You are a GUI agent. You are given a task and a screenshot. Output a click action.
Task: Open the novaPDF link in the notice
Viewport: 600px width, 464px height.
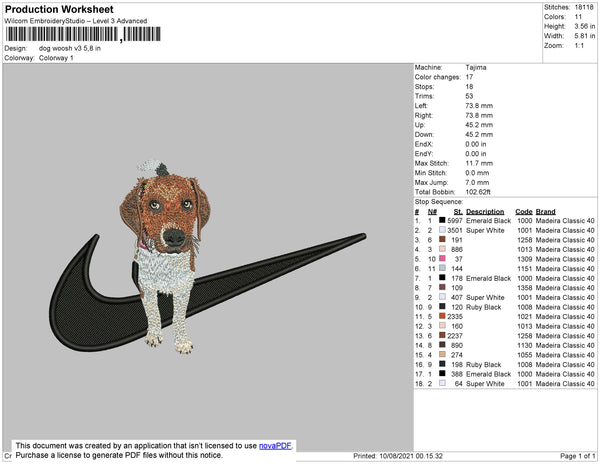tap(275, 446)
